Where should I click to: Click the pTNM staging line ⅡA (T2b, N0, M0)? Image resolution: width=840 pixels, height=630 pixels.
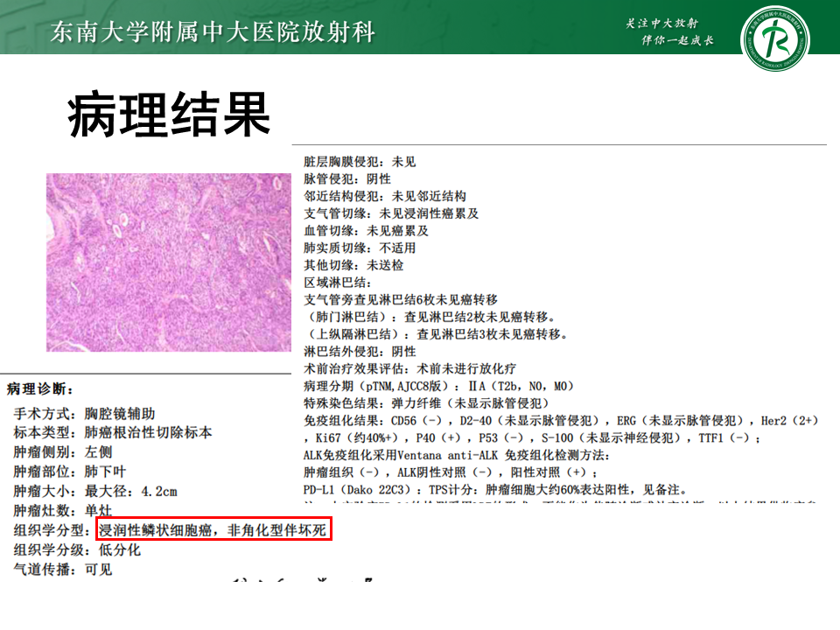tap(439, 386)
